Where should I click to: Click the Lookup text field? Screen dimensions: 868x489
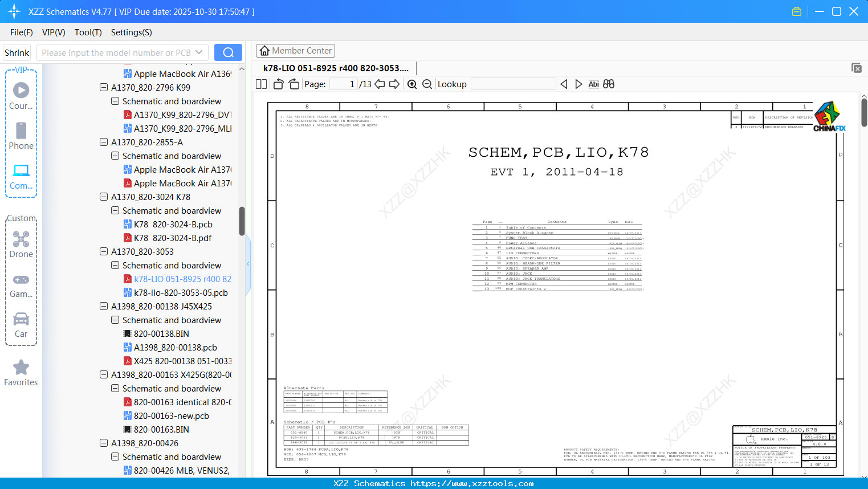pos(514,84)
